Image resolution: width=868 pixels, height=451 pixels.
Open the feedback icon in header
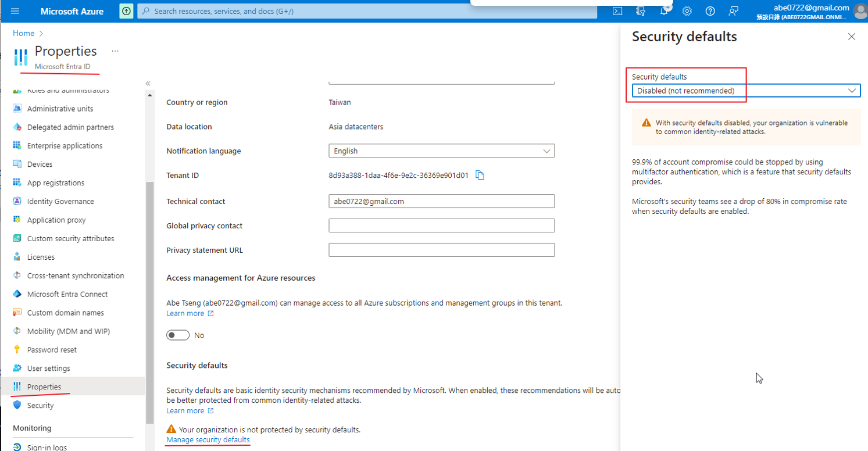pyautogui.click(x=733, y=11)
